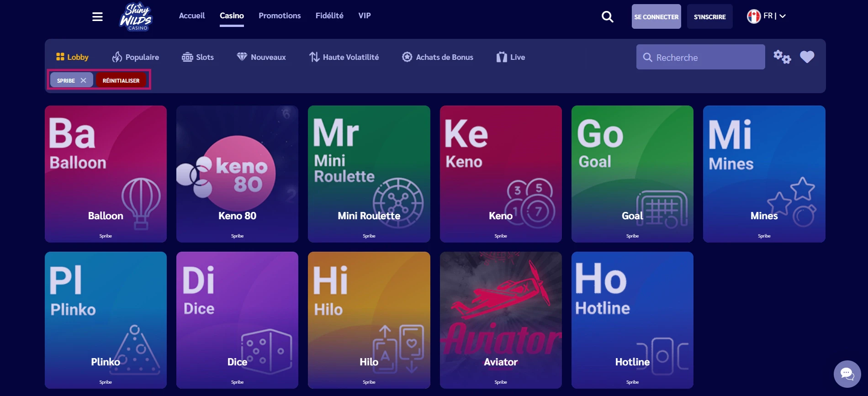This screenshot has width=868, height=396.
Task: Open the hamburger menu
Action: point(97,17)
